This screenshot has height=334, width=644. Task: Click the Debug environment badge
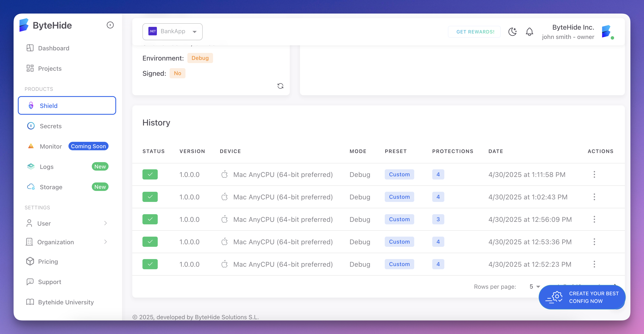tap(200, 58)
